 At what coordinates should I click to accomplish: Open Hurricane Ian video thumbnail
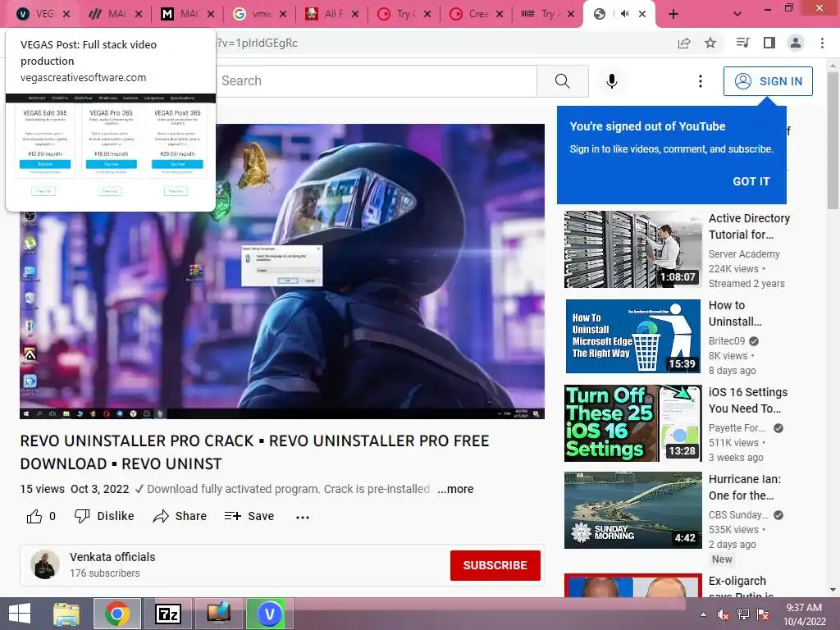632,510
